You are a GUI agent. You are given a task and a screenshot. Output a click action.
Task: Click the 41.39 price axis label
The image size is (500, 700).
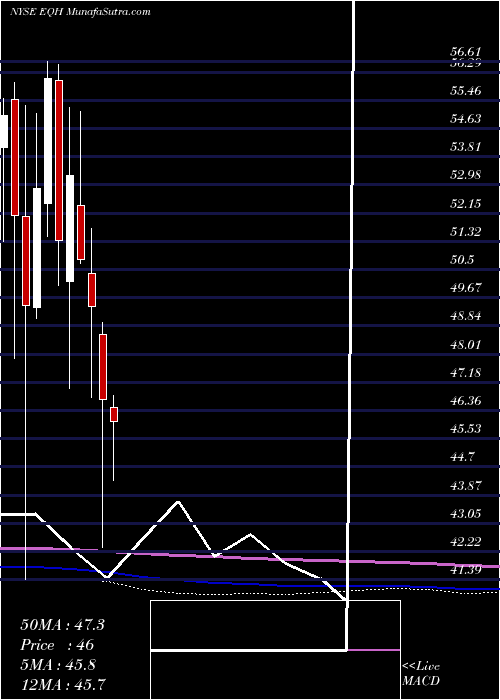pyautogui.click(x=465, y=569)
